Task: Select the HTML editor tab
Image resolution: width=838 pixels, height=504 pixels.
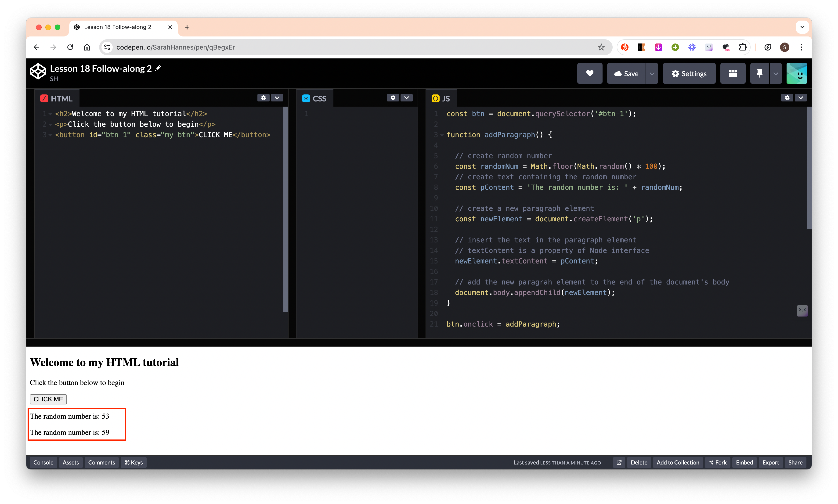Action: [x=57, y=98]
